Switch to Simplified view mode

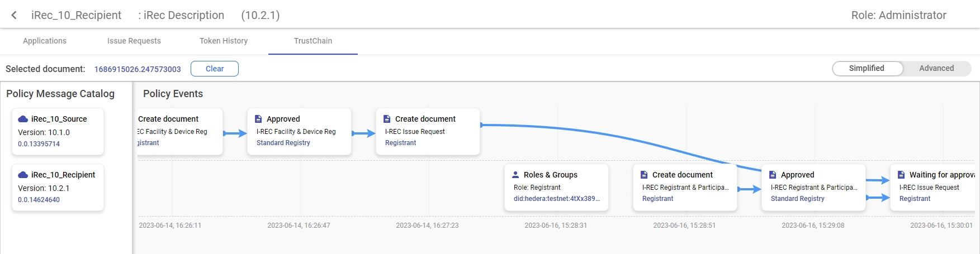tap(867, 68)
